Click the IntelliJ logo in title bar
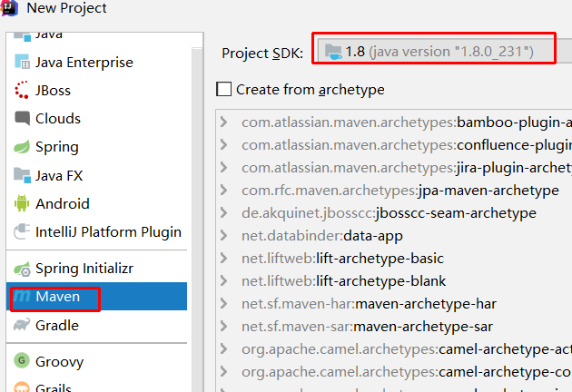Image resolution: width=572 pixels, height=392 pixels. [9, 8]
